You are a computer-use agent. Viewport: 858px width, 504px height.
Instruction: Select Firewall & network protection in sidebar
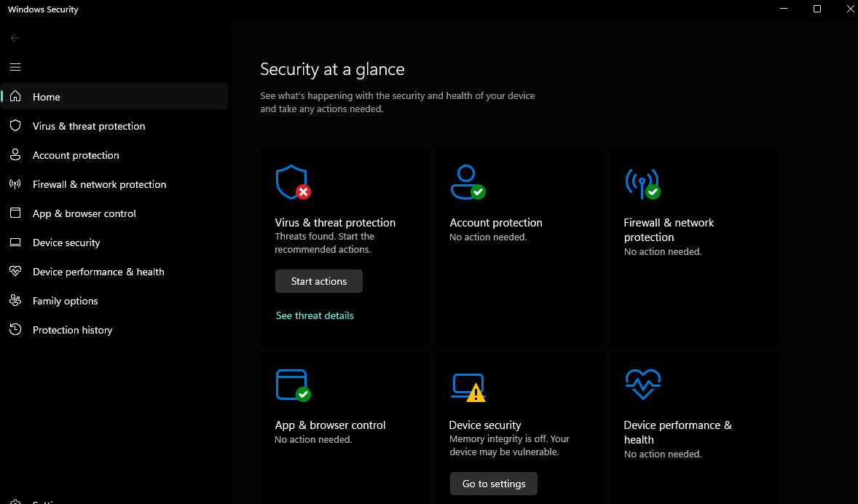point(114,184)
